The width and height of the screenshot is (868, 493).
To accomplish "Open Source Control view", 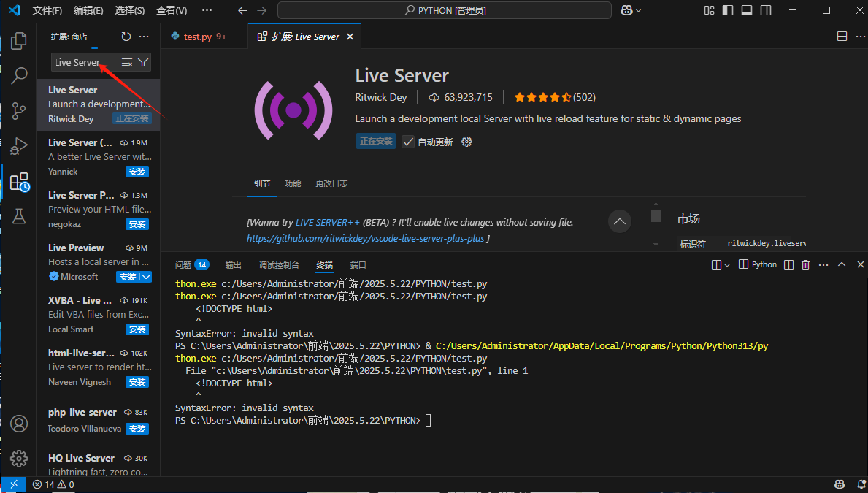I will point(19,111).
